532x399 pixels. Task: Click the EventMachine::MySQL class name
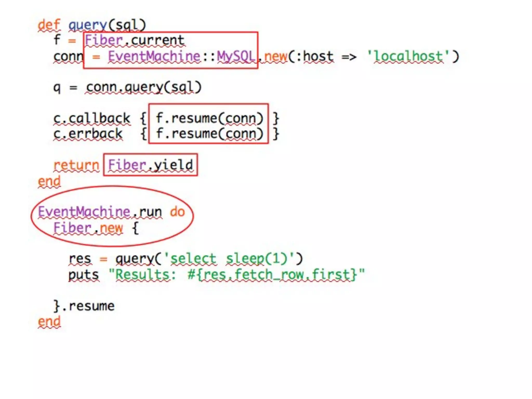[x=181, y=56]
